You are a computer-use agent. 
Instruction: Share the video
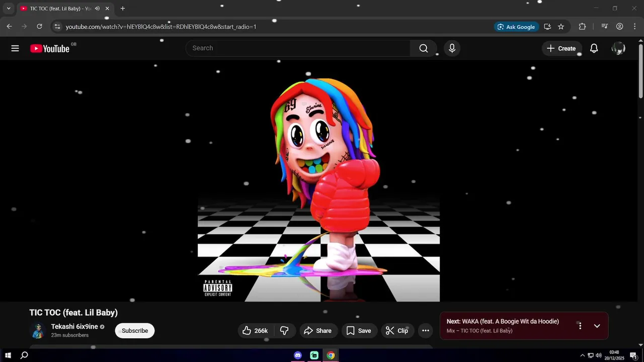click(318, 330)
